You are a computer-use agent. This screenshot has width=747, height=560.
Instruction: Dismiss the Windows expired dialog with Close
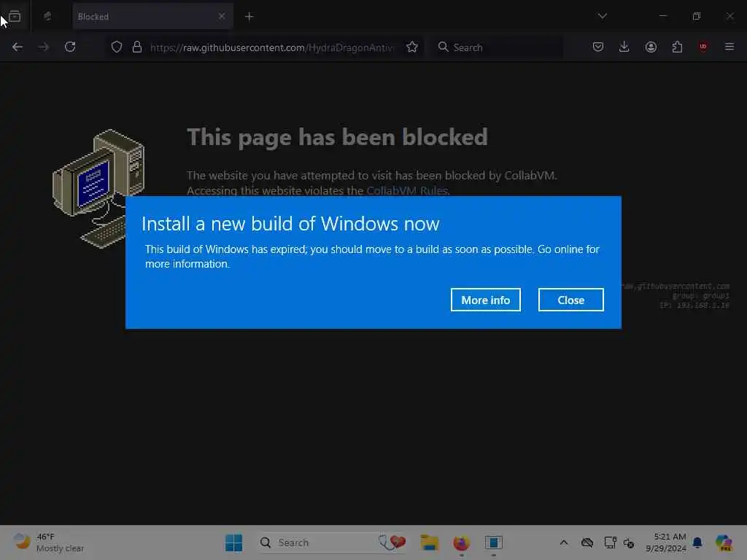[x=570, y=300]
